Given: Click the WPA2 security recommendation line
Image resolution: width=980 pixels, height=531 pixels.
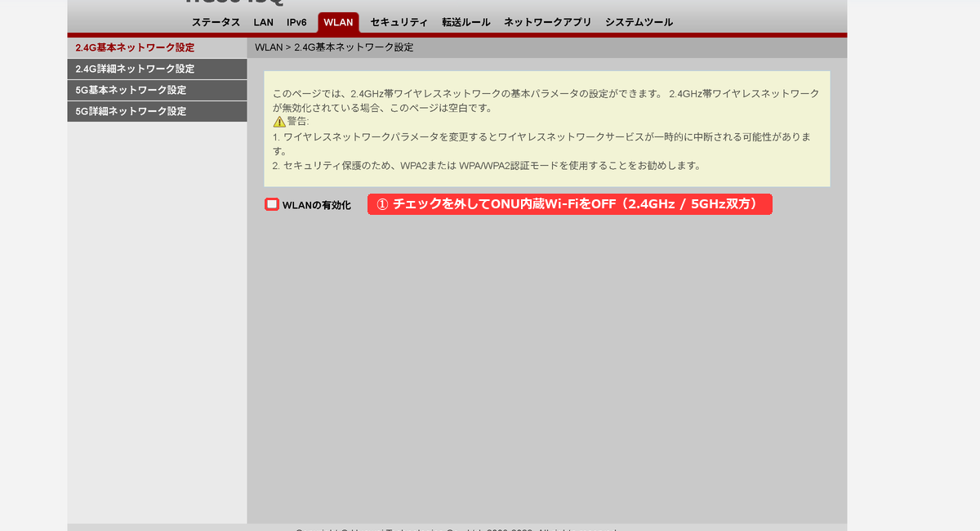Looking at the screenshot, I should [487, 165].
